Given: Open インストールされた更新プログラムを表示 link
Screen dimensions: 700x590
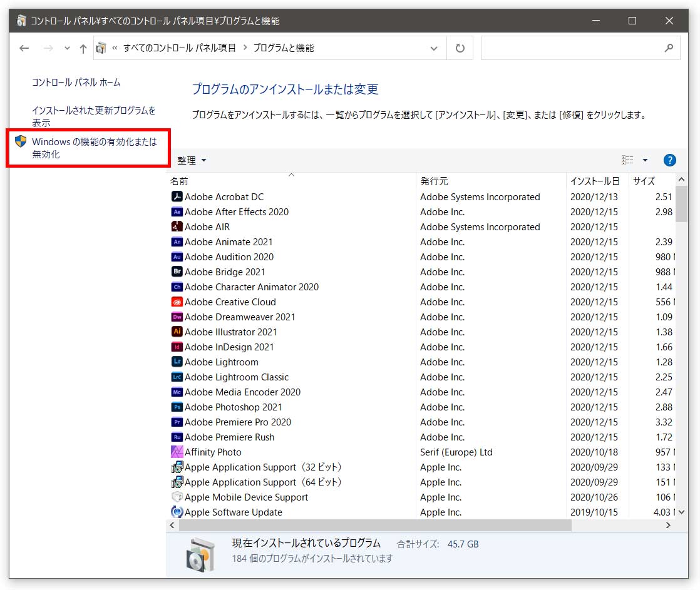Looking at the screenshot, I should coord(94,116).
